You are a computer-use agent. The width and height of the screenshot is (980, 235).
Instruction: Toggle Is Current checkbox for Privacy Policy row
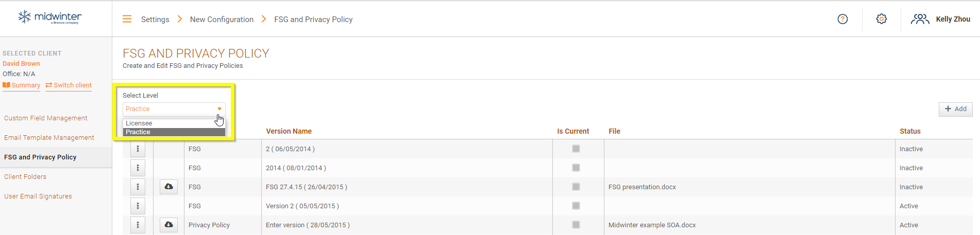[576, 225]
